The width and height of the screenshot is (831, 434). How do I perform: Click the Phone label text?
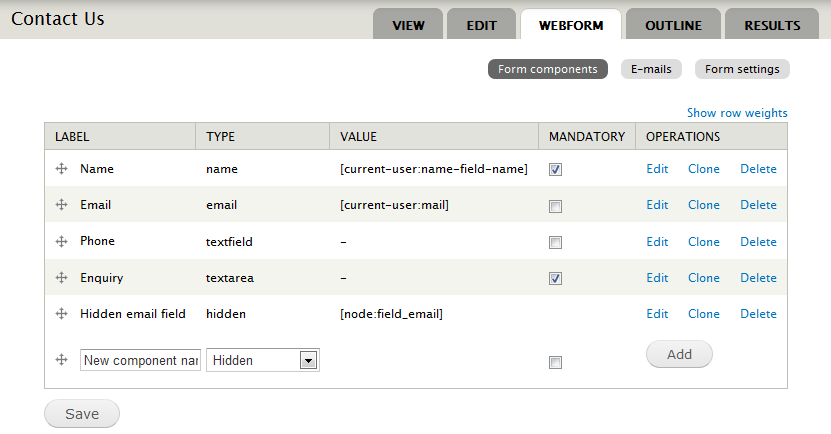point(98,241)
